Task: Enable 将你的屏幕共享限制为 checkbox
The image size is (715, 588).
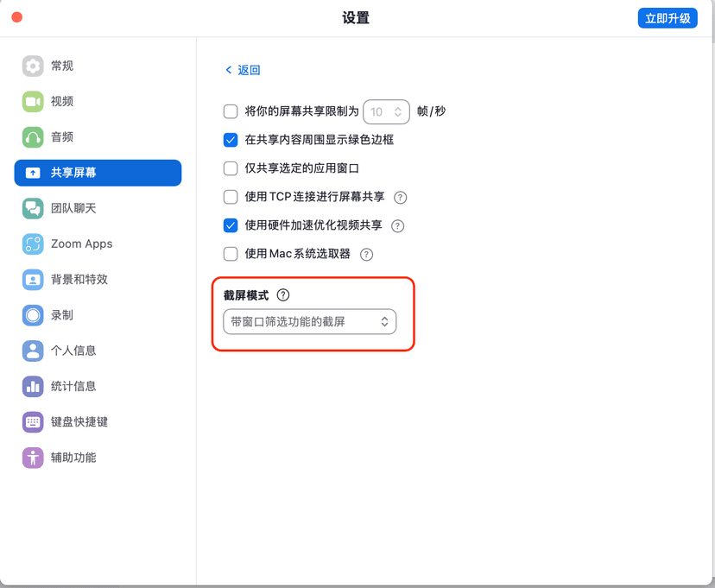Action: [231, 111]
